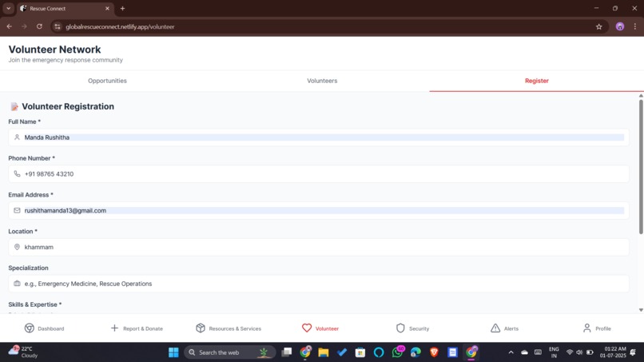Click the Volunteer Network page title
644x362 pixels.
[54, 50]
